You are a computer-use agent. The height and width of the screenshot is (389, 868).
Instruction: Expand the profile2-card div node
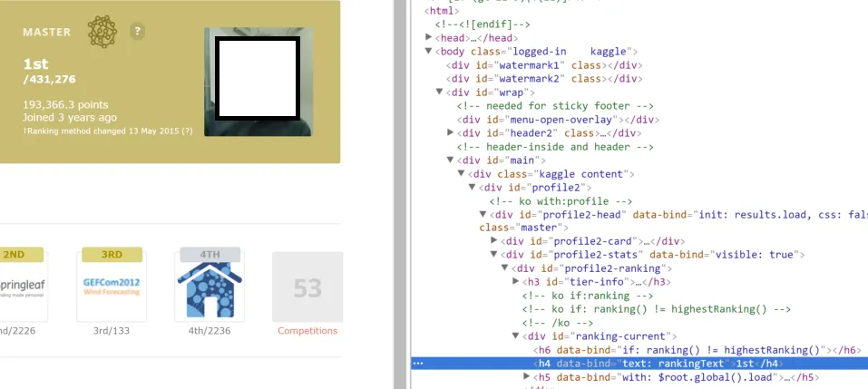493,240
